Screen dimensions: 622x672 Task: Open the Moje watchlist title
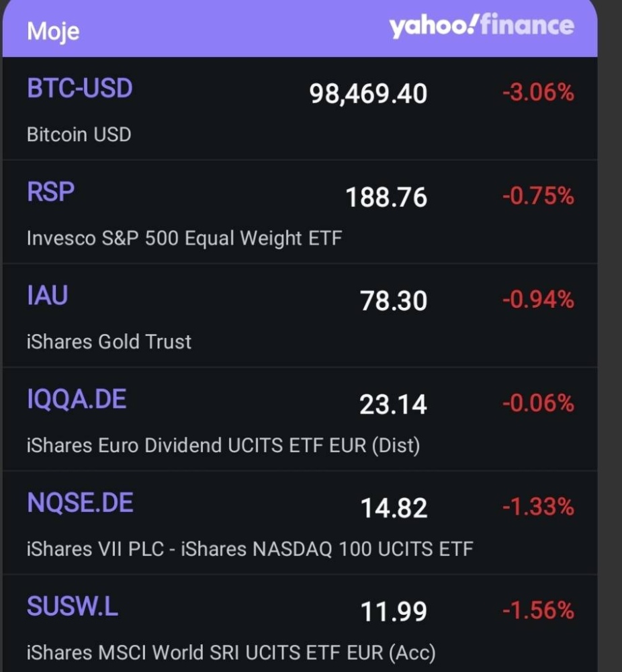[x=53, y=31]
